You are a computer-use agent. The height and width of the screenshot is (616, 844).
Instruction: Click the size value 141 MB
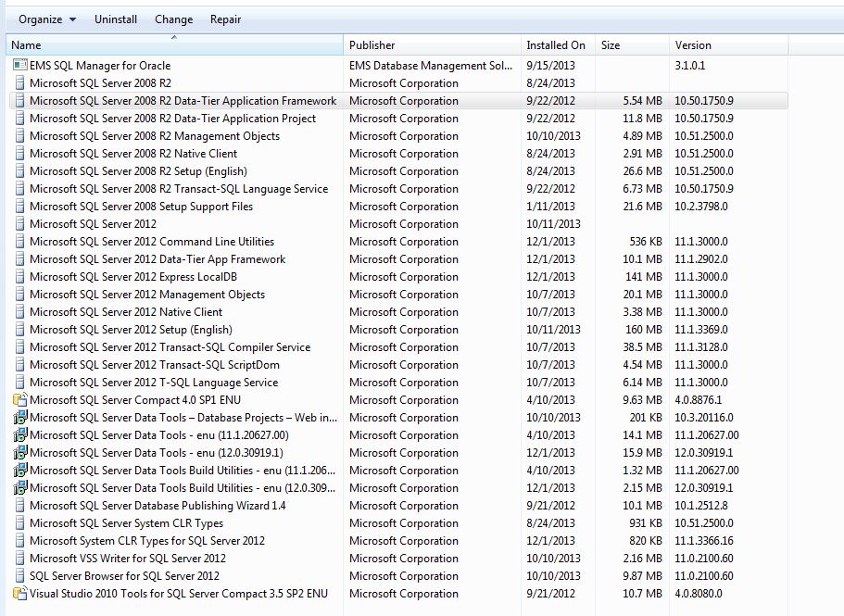[644, 277]
